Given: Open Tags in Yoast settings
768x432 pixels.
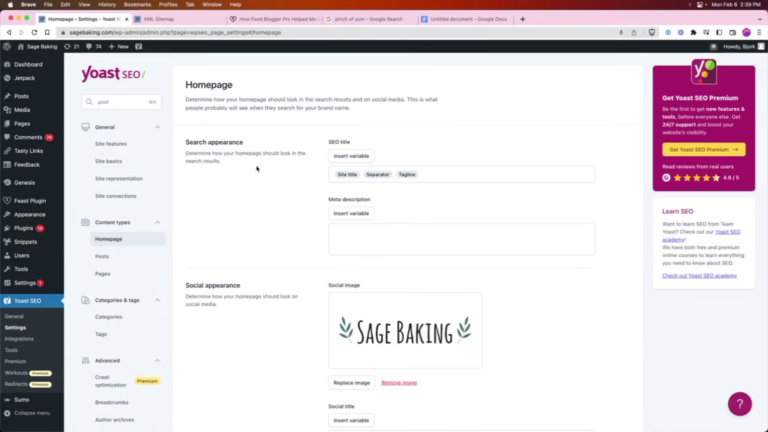Looking at the screenshot, I should pos(101,334).
